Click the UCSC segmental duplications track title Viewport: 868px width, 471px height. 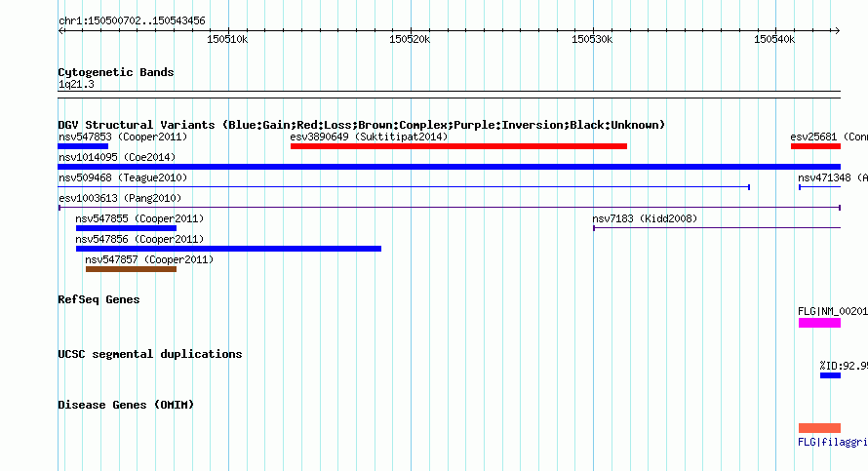coord(150,354)
